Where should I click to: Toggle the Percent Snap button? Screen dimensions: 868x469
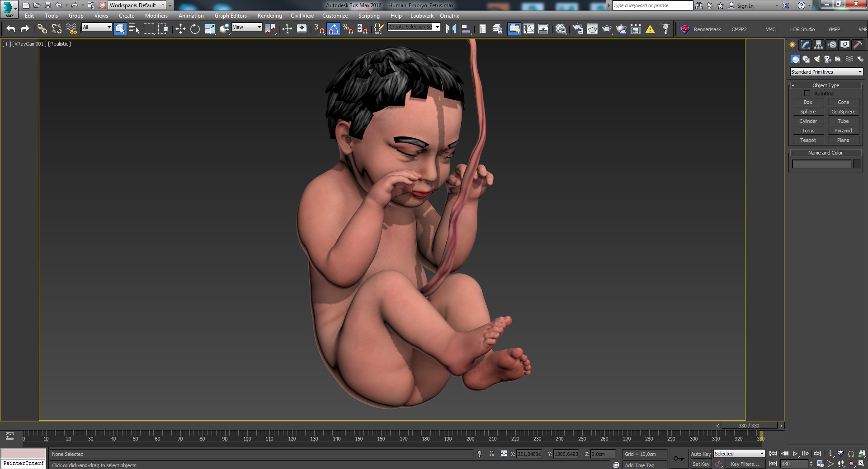pos(348,29)
